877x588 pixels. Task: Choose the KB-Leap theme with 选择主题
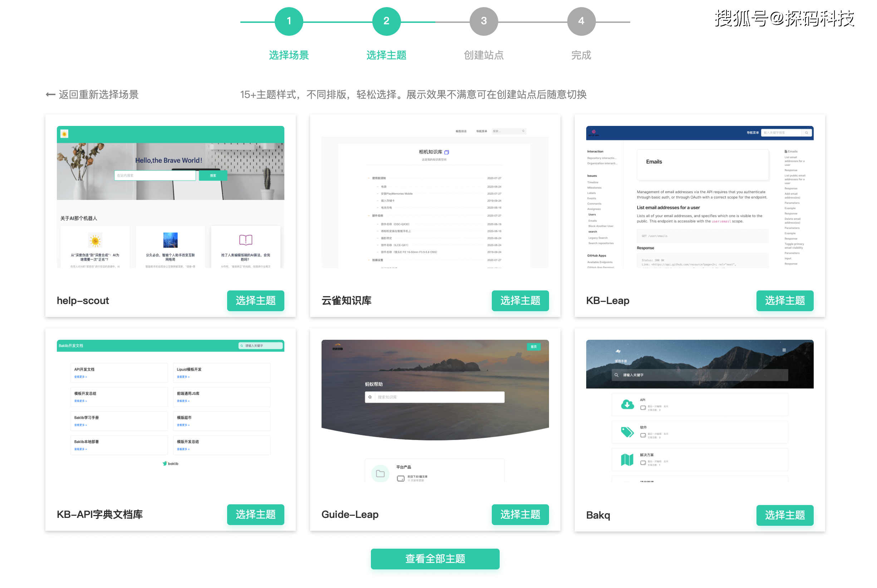point(785,300)
